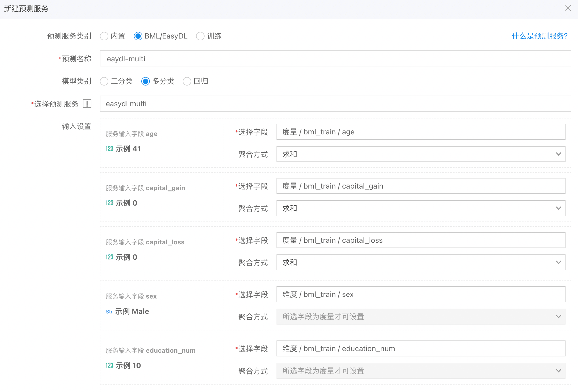Click the 123 type icon for capital_loss
The image size is (578, 392).
[x=109, y=257]
